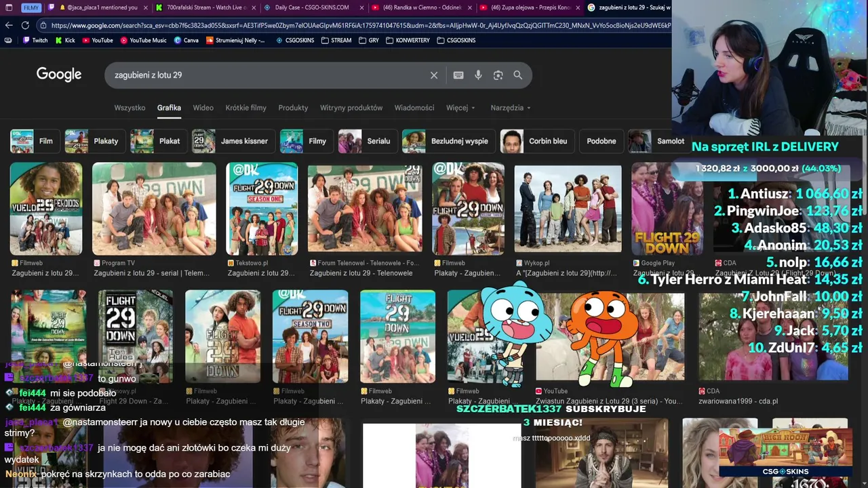Filter images by the Corbin bleu chip
868x488 pixels.
[537, 141]
